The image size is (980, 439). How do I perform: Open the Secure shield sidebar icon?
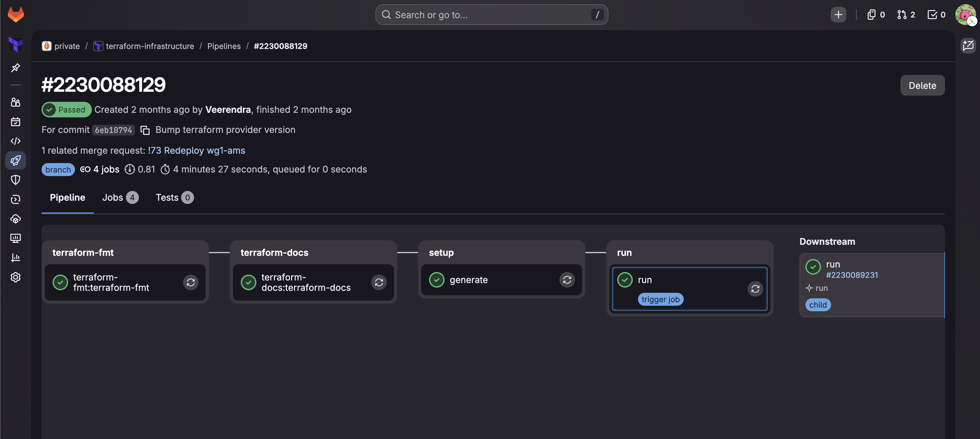16,180
